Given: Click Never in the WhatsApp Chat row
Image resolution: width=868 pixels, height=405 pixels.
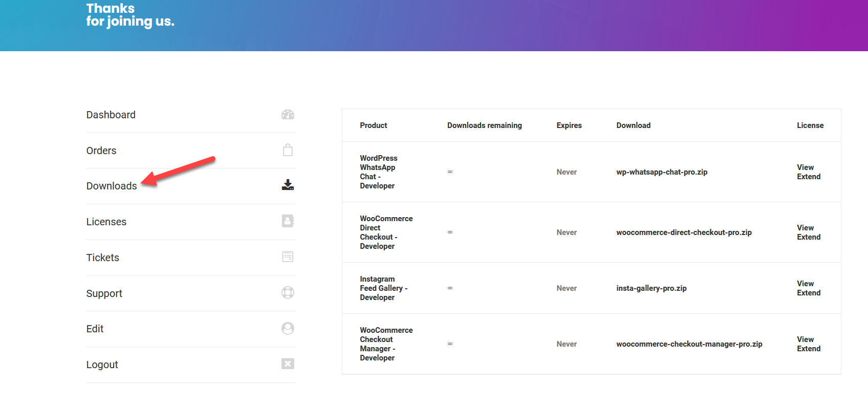Looking at the screenshot, I should click(x=567, y=172).
